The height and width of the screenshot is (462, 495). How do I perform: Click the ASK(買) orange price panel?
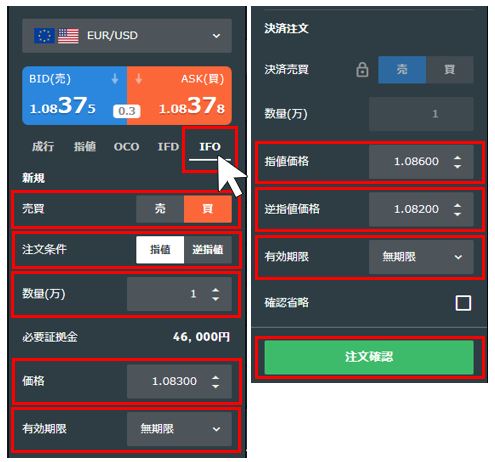(x=179, y=96)
